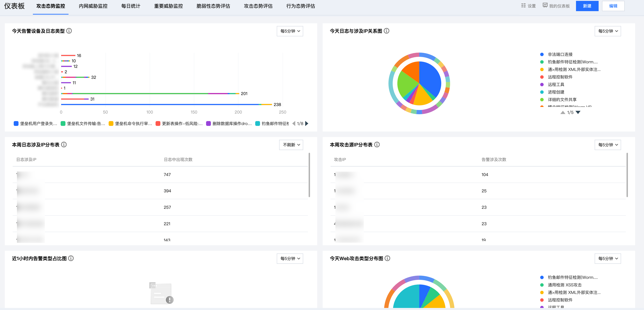The image size is (644, 310).
Task: Click info icon beside 本周日志涉及IP分布表
Action: tap(64, 145)
